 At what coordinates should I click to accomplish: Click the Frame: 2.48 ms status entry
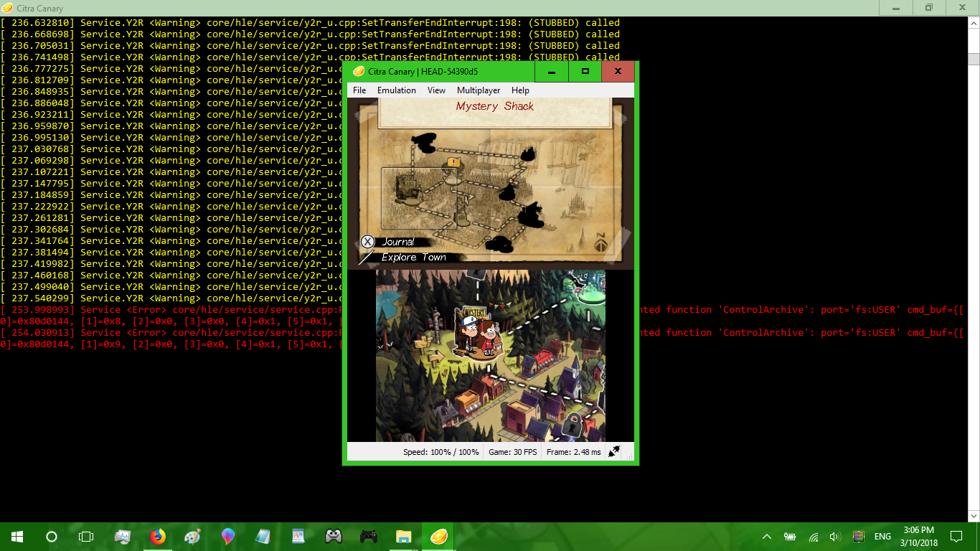pos(574,452)
